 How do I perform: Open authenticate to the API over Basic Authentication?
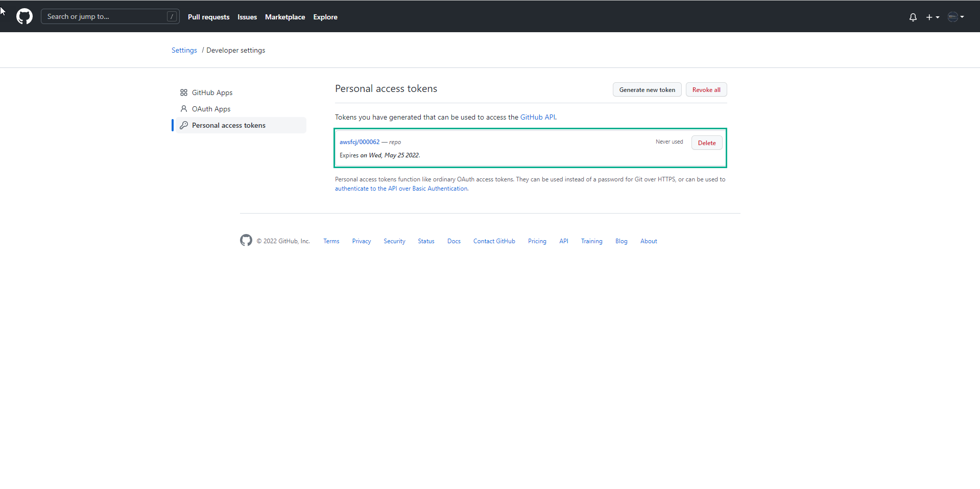[401, 189]
